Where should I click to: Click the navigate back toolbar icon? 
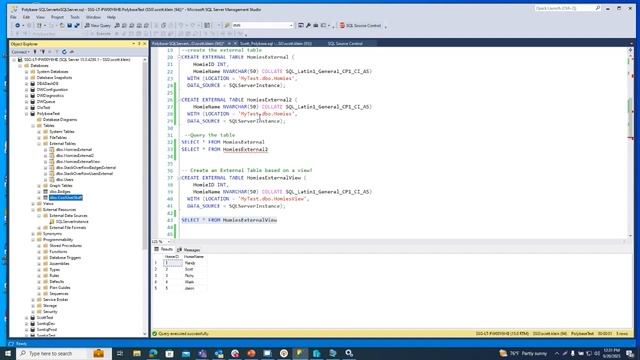[17, 25]
